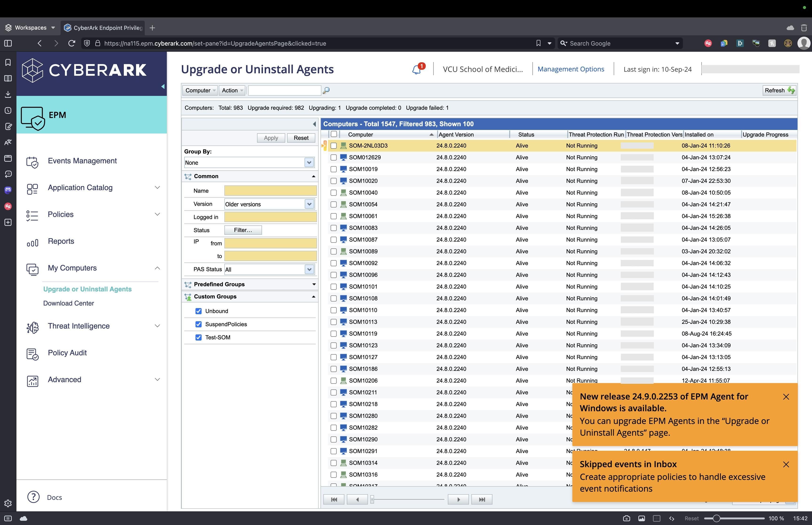This screenshot has width=812, height=525.
Task: Click the notification bell icon
Action: tap(416, 70)
